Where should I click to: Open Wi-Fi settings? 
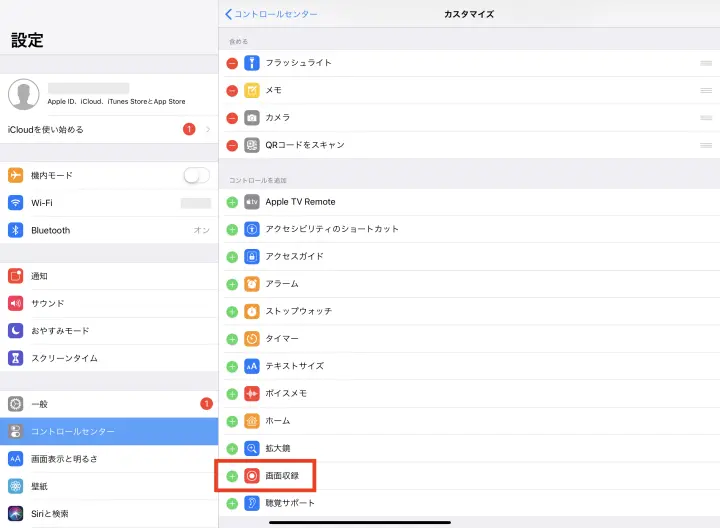[109, 202]
